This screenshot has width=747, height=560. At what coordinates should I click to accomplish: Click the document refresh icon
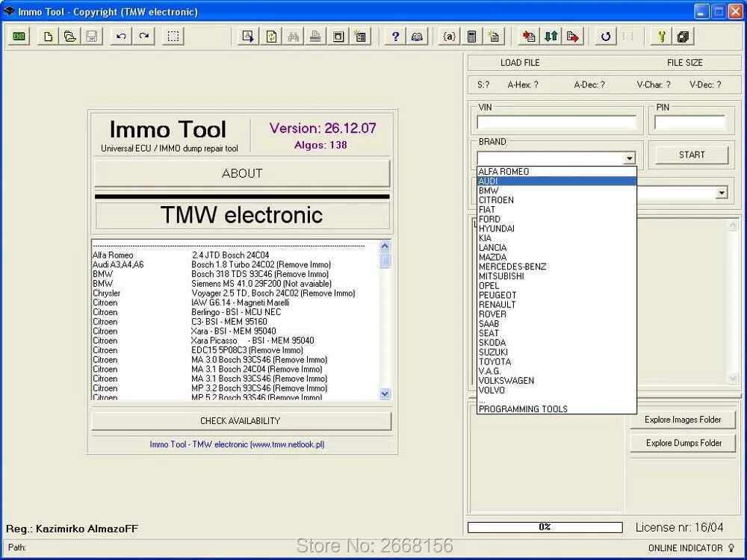[271, 36]
